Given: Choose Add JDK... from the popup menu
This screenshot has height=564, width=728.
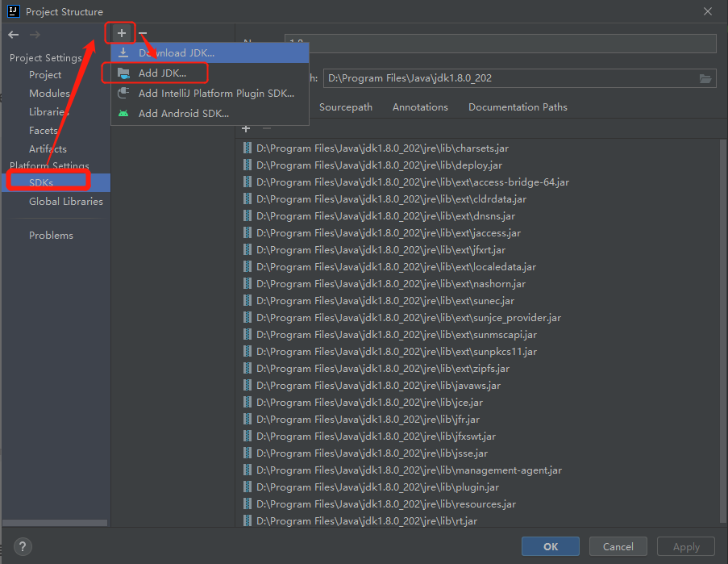Looking at the screenshot, I should pyautogui.click(x=210, y=73).
